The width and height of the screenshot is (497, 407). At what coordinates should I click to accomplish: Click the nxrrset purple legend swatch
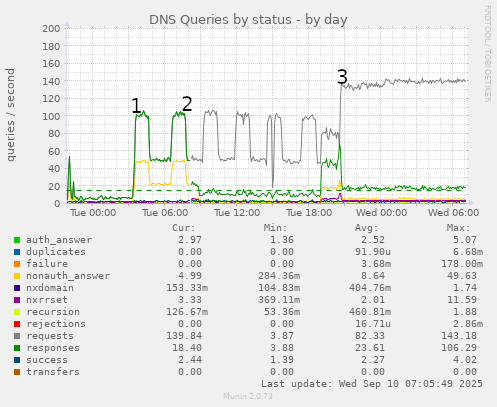(x=17, y=300)
